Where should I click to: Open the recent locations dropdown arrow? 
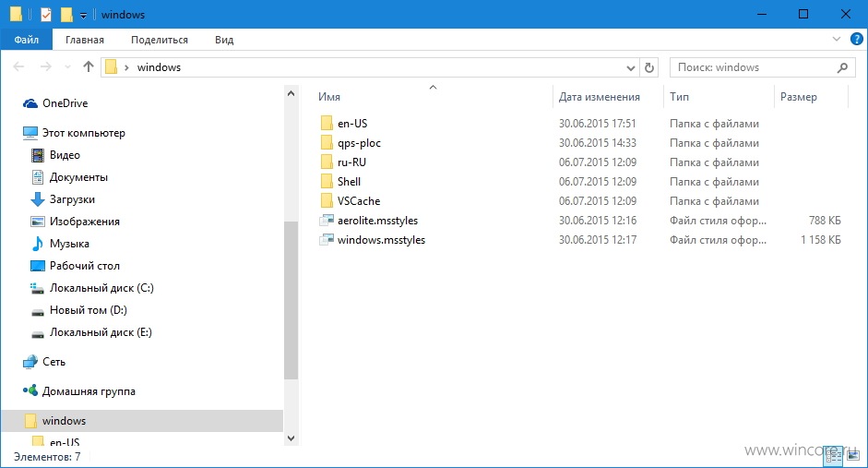[x=67, y=67]
